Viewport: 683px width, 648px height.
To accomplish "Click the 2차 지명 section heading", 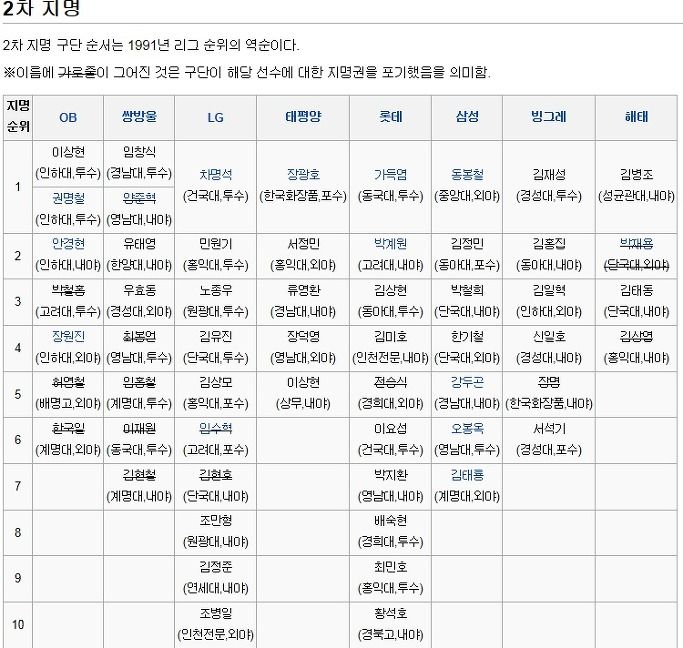I will coord(42,8).
